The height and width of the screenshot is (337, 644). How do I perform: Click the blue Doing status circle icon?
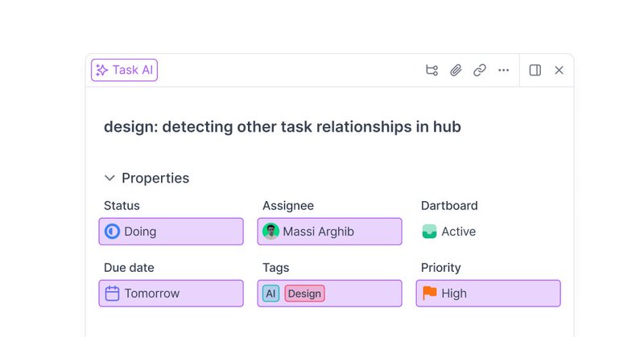click(x=112, y=232)
